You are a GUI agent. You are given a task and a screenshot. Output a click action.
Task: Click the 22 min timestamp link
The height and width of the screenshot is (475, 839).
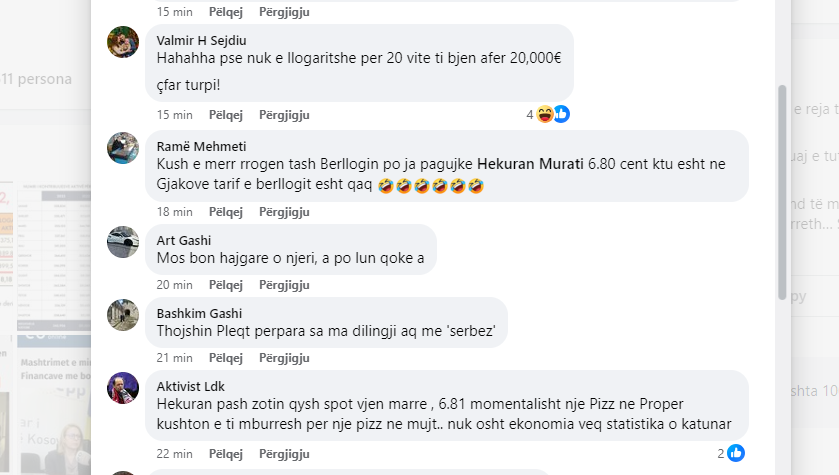coord(174,454)
